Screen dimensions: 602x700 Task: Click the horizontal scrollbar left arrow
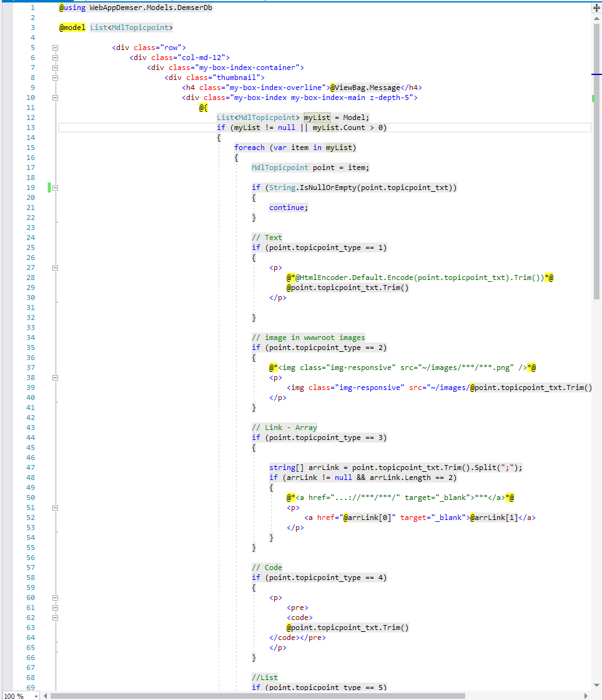click(45, 696)
